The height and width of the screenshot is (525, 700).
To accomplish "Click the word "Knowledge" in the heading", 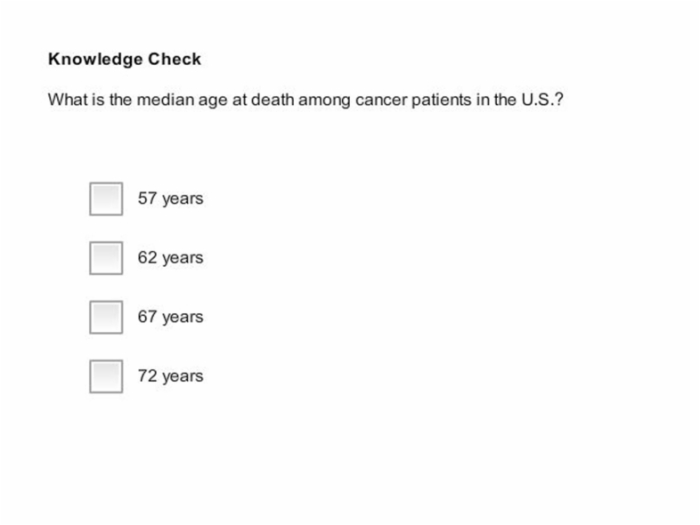I will (95, 60).
